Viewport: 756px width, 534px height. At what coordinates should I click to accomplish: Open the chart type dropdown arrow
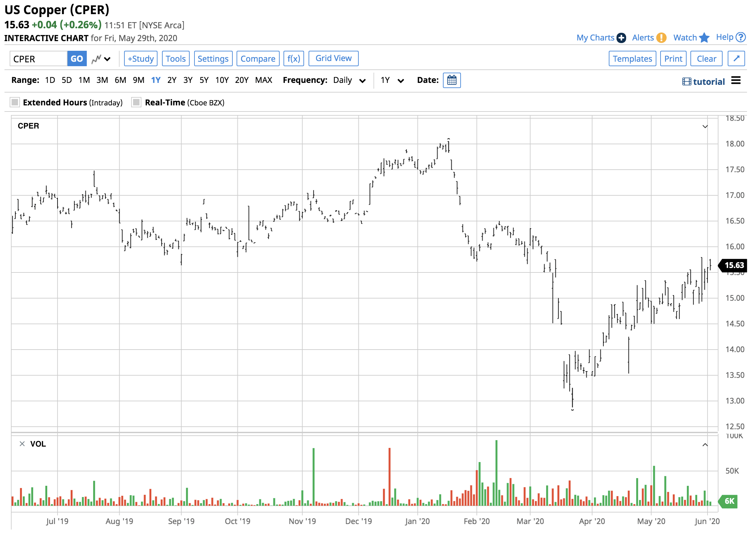click(107, 59)
